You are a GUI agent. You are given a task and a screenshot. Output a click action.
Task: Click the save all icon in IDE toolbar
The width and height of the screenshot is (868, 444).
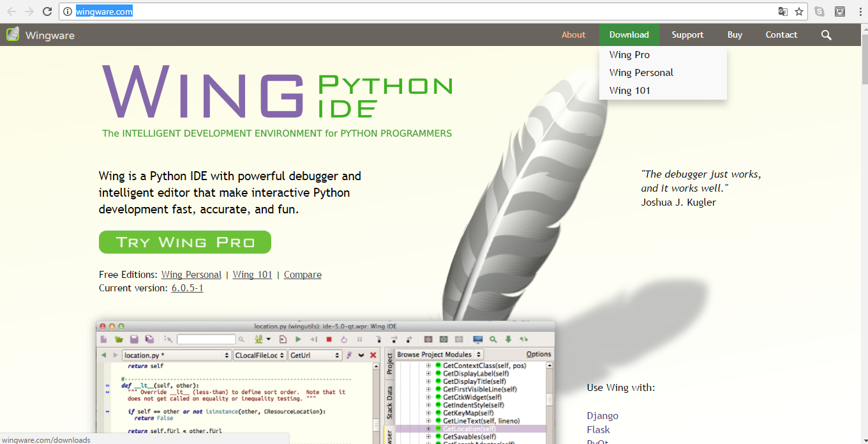tap(149, 339)
